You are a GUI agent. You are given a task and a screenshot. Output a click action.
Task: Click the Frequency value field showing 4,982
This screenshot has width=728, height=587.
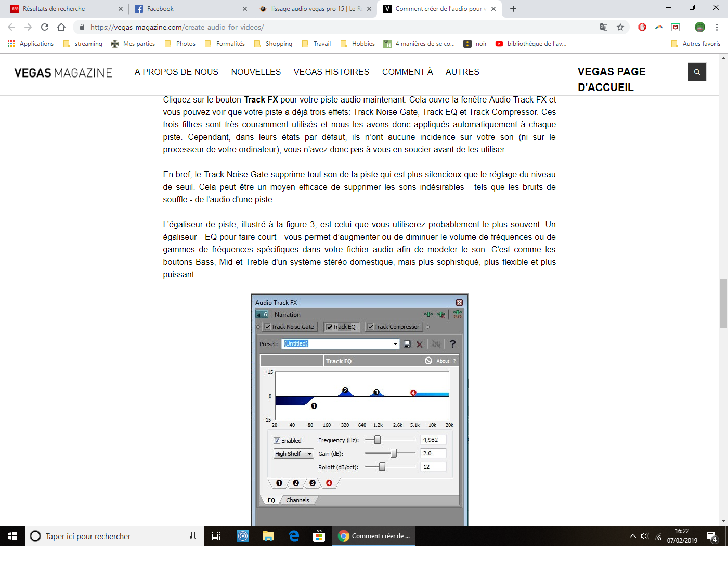(x=433, y=440)
